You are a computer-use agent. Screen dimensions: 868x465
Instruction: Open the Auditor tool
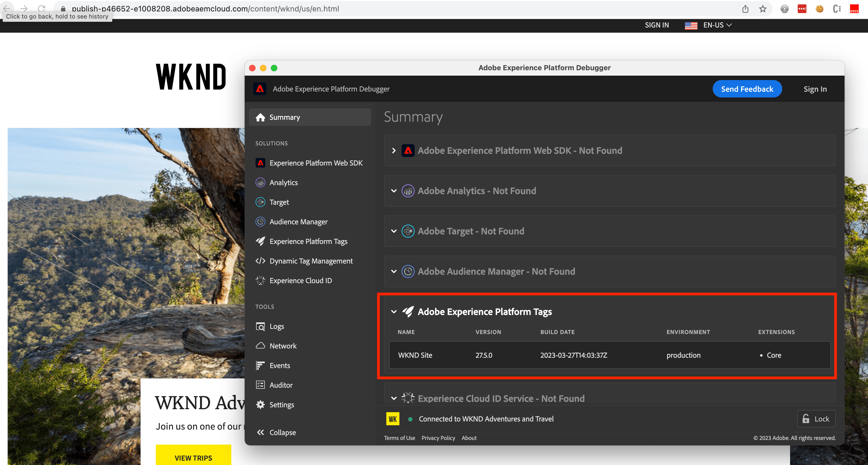point(280,385)
